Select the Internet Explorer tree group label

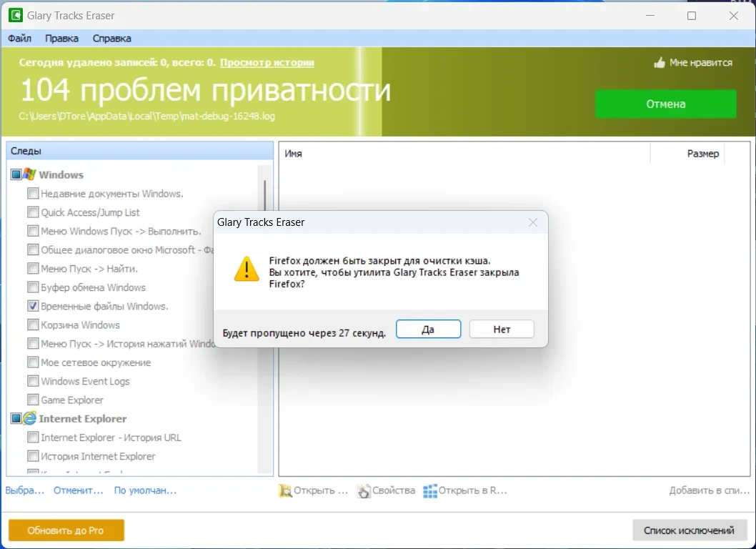83,419
